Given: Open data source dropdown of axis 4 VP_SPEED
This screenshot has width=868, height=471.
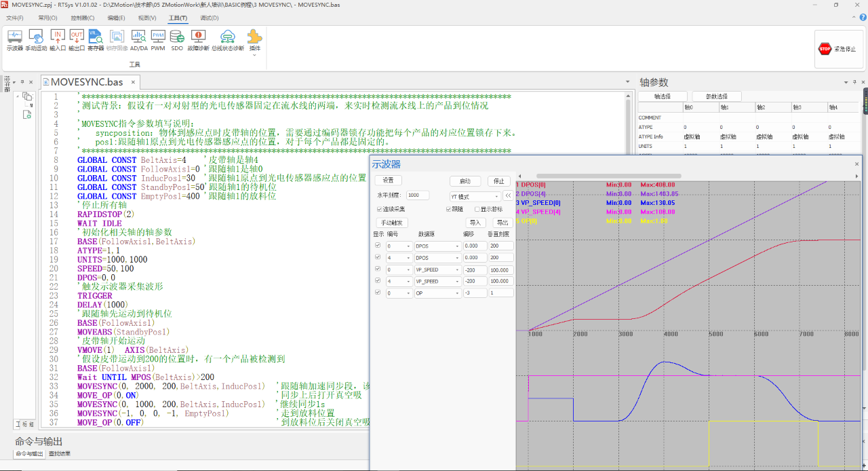Looking at the screenshot, I should point(438,281).
